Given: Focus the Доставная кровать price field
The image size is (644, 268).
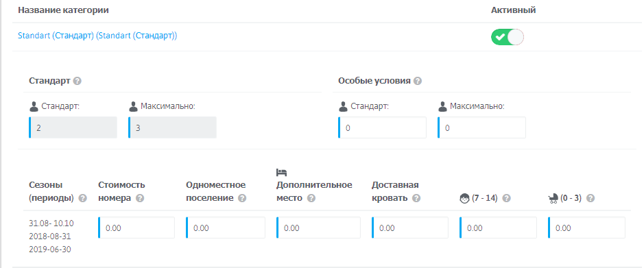Looking at the screenshot, I should tap(410, 228).
